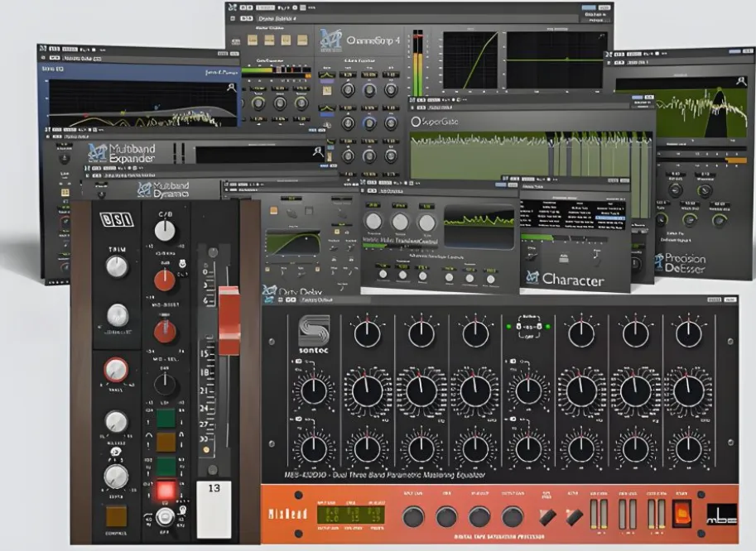Click the amber CONTROL button on BSI strip
This screenshot has height=551, width=756.
(116, 516)
